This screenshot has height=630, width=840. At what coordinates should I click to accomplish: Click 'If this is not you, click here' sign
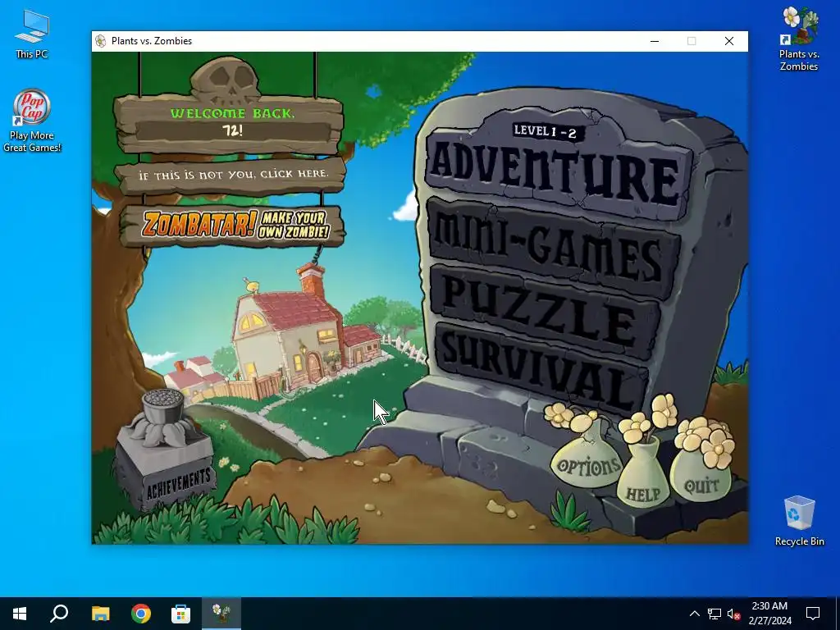click(231, 175)
